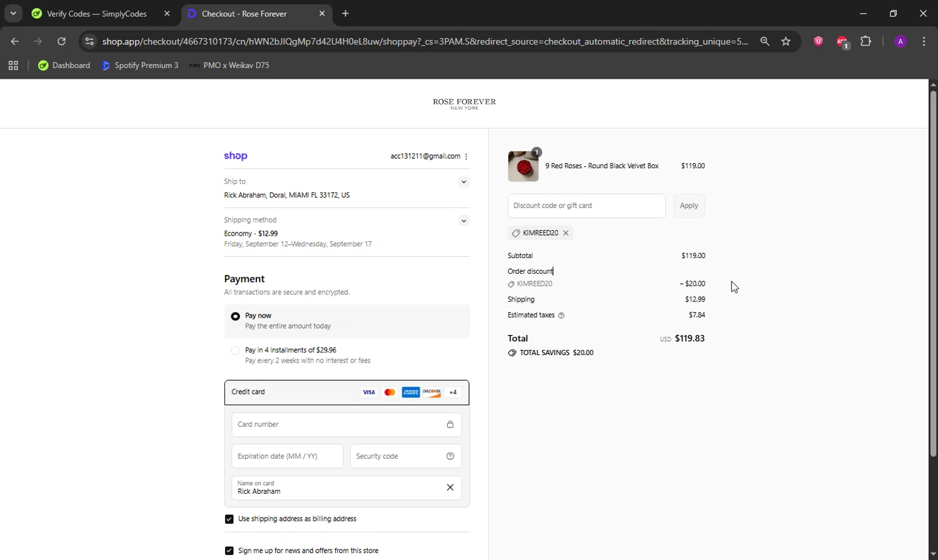Click the Rick Abraham, Doral, MIAMI address text
The image size is (938, 560).
coord(286,196)
